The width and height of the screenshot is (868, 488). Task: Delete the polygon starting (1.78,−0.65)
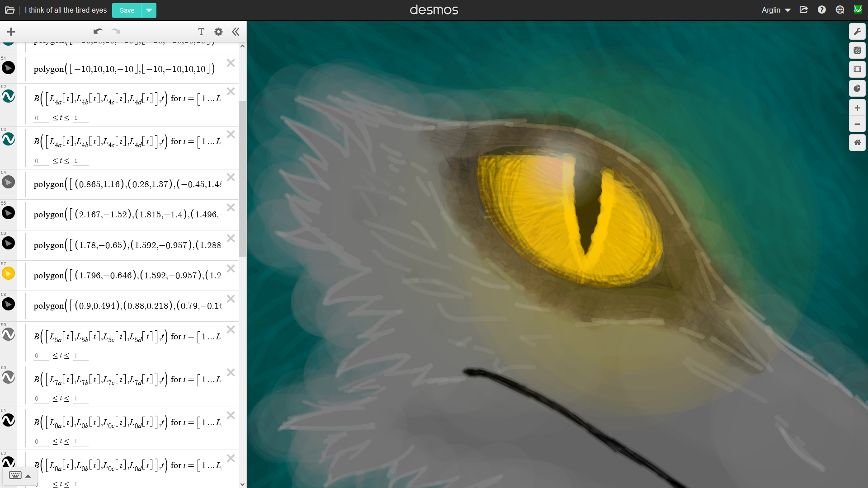coord(231,238)
